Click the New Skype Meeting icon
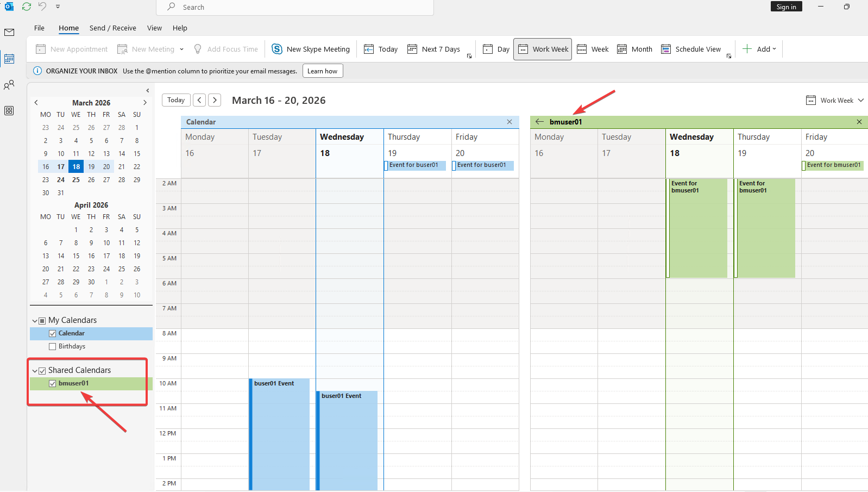 pos(277,49)
